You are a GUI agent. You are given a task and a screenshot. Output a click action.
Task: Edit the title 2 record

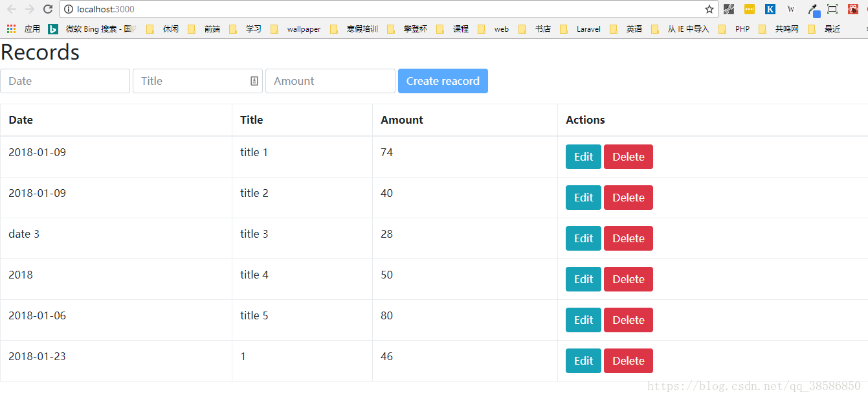tap(583, 198)
